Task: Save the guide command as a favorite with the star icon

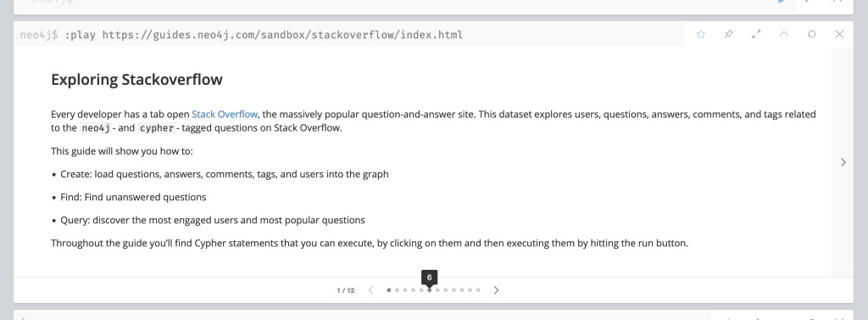Action: click(700, 35)
